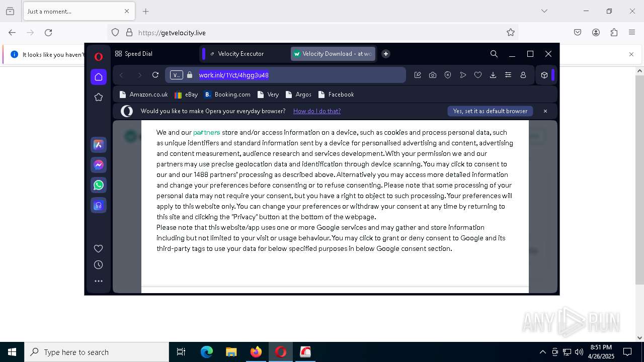The height and width of the screenshot is (362, 644).
Task: Reload the page in Firefox
Action: tap(48, 33)
